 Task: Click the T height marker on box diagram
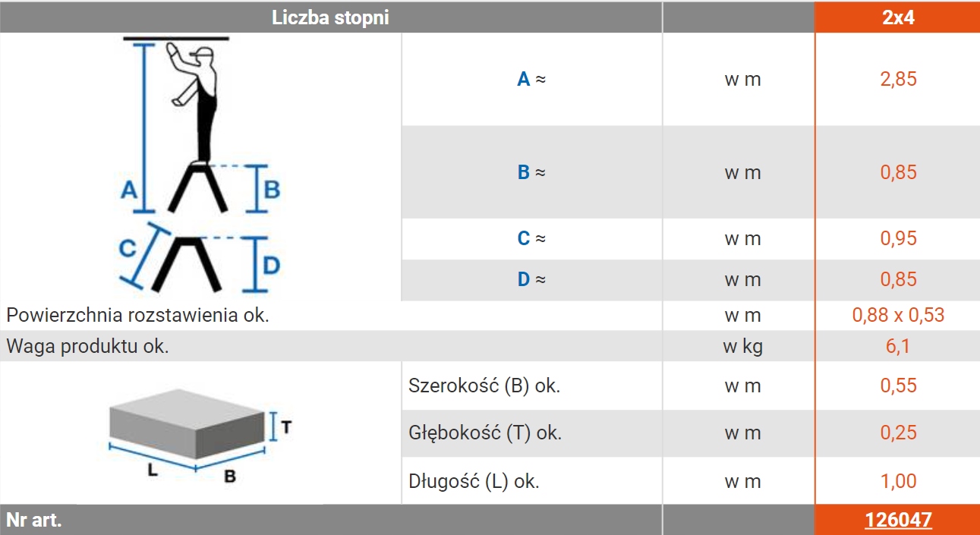pyautogui.click(x=286, y=427)
